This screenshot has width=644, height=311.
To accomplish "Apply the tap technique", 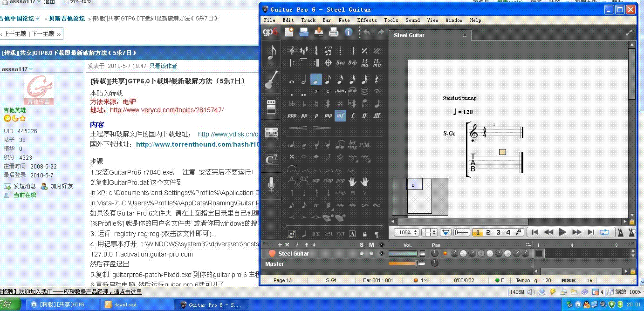I will pos(316,180).
